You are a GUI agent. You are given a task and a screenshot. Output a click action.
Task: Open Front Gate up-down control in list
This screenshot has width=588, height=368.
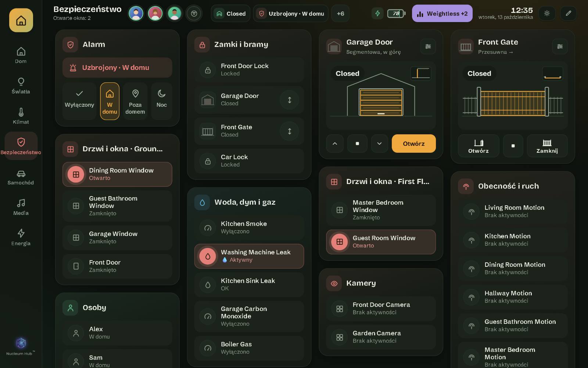(290, 131)
